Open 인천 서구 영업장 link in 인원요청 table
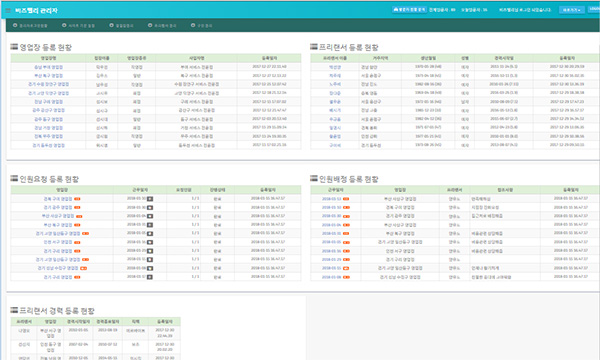This screenshot has height=360, width=600. (x=58, y=242)
